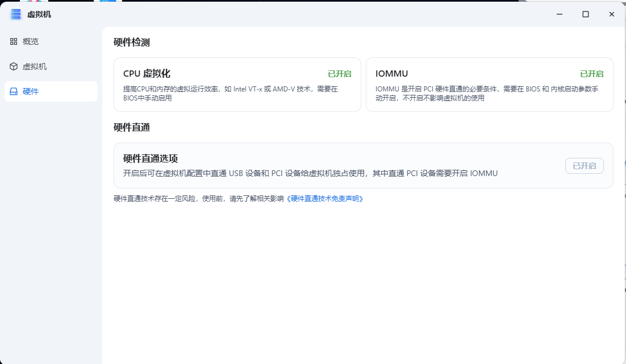This screenshot has width=626, height=364.
Task: Close the 虚拟机 window
Action: click(x=612, y=14)
